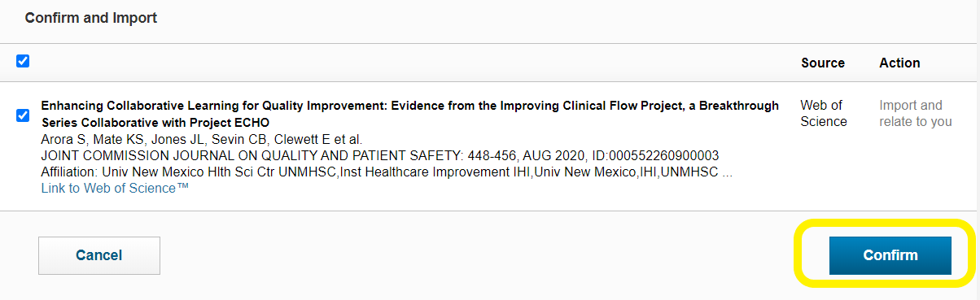Click the Web of Science source cell
Image resolution: width=980 pixels, height=300 pixels.
tap(824, 114)
